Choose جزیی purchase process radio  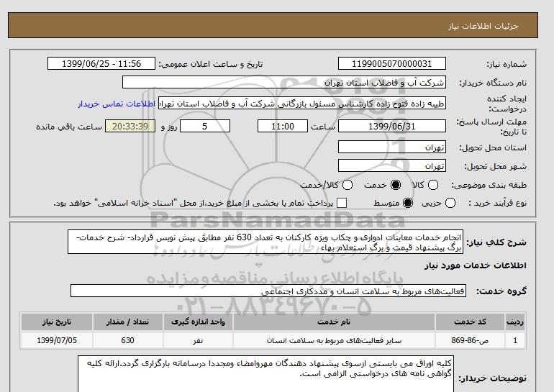point(450,203)
